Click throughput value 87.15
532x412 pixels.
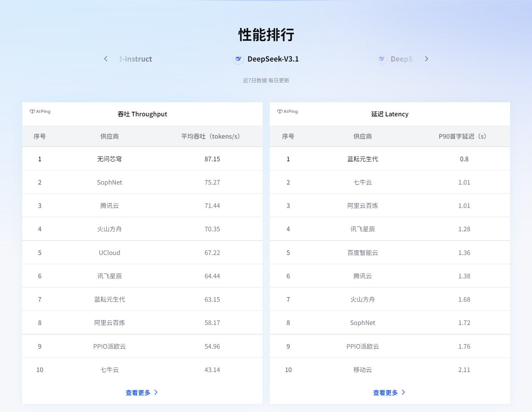pyautogui.click(x=212, y=159)
